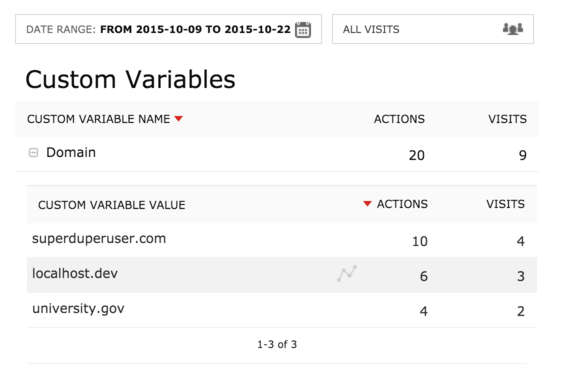Sort by Custom Variable Name column
This screenshot has width=582, height=374.
point(98,119)
